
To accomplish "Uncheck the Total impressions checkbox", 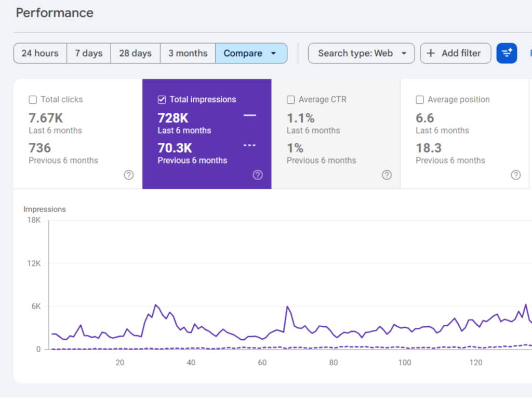I will point(162,99).
